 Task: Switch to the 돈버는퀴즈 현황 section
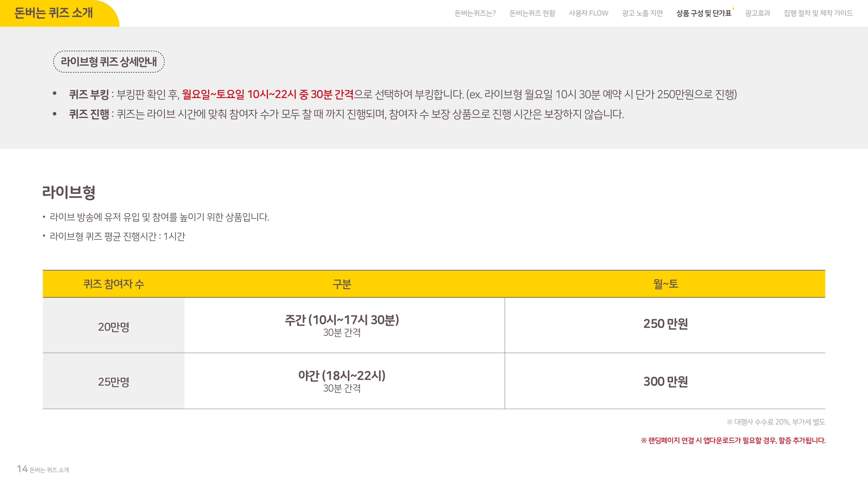point(532,13)
